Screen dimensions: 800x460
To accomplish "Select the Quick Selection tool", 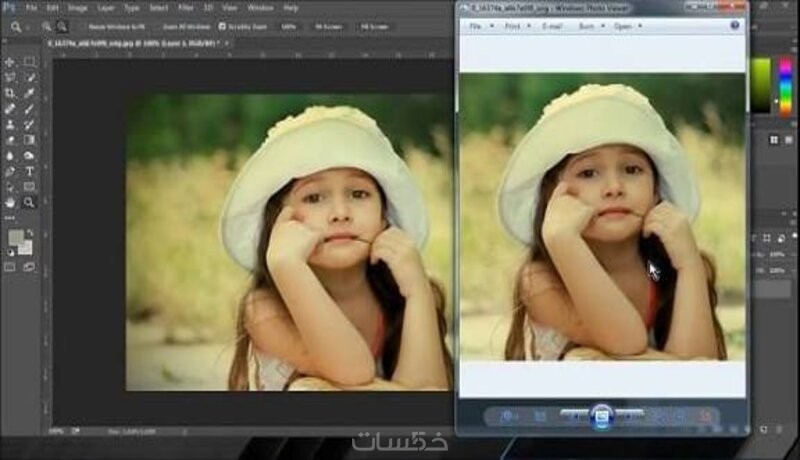I will click(29, 78).
